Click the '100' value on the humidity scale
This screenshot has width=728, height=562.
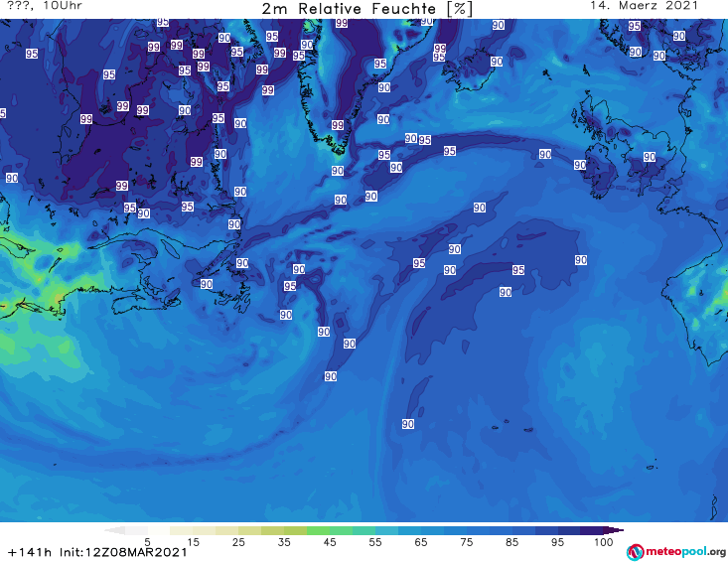(x=604, y=542)
